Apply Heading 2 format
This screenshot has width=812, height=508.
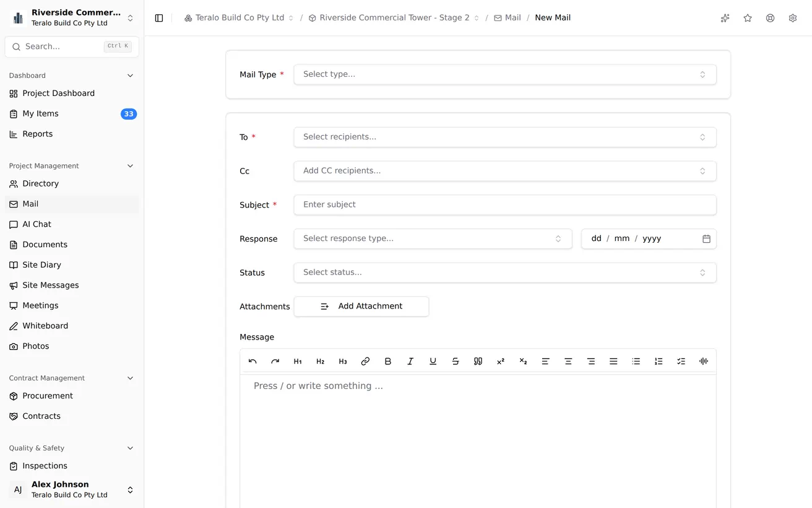click(320, 361)
